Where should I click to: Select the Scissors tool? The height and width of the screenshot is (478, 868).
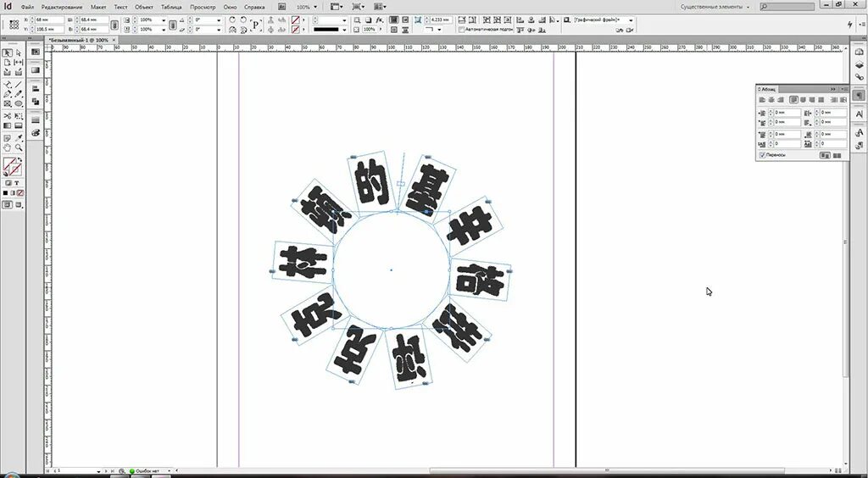(7, 116)
